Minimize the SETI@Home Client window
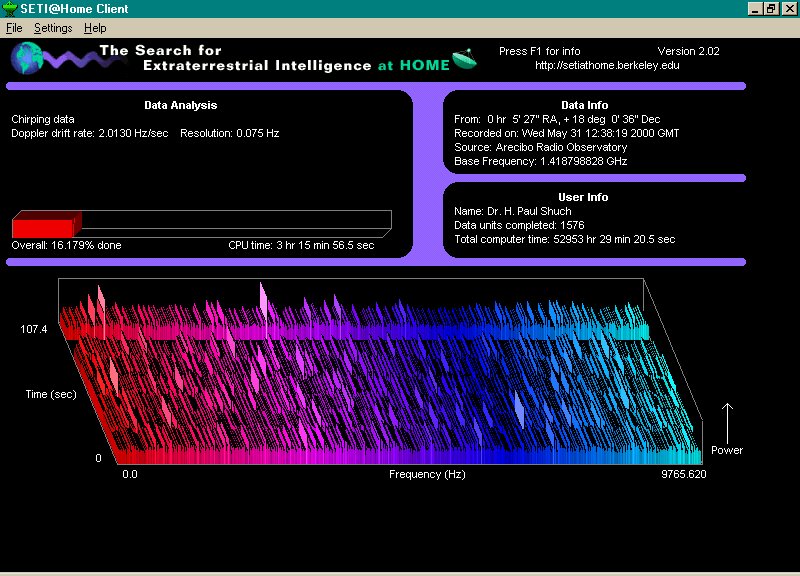Screen dimensions: 800x576 (755, 9)
